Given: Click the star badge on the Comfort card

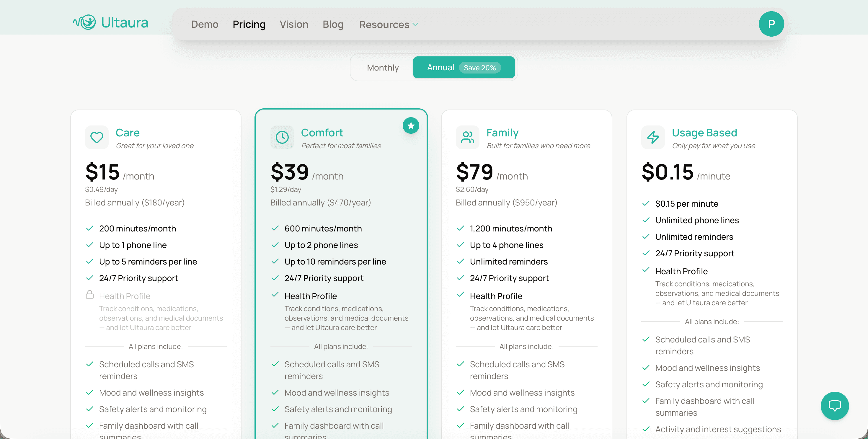Looking at the screenshot, I should 411,125.
